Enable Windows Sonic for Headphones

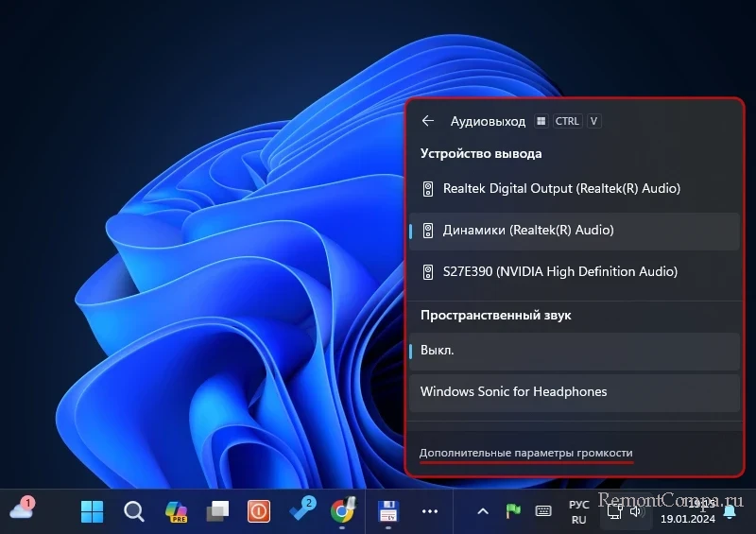(x=574, y=392)
